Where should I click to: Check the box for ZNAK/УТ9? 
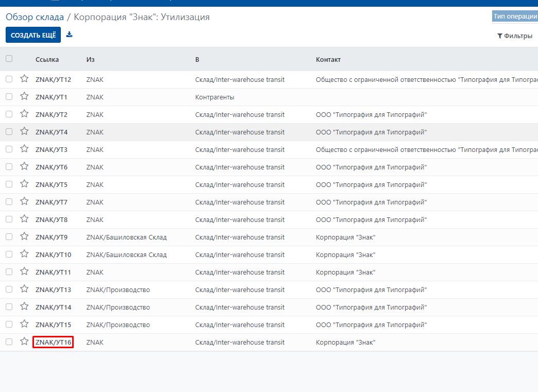point(9,236)
